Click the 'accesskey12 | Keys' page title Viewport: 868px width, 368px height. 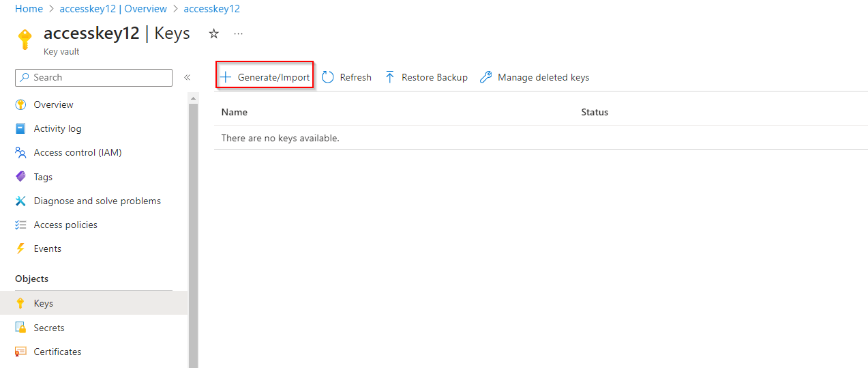click(117, 33)
